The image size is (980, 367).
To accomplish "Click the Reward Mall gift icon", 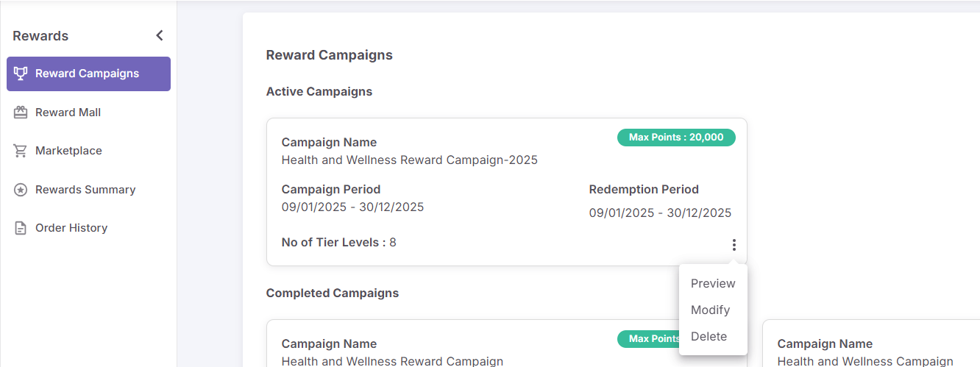I will tap(21, 113).
